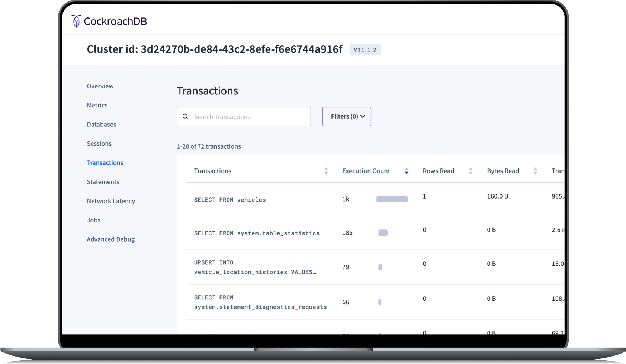Open the Statements page

[x=103, y=182]
